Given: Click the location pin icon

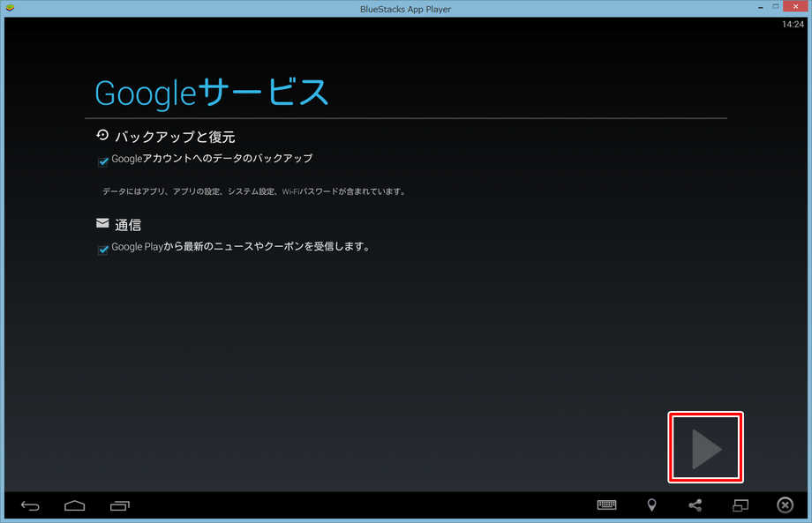Looking at the screenshot, I should point(651,505).
